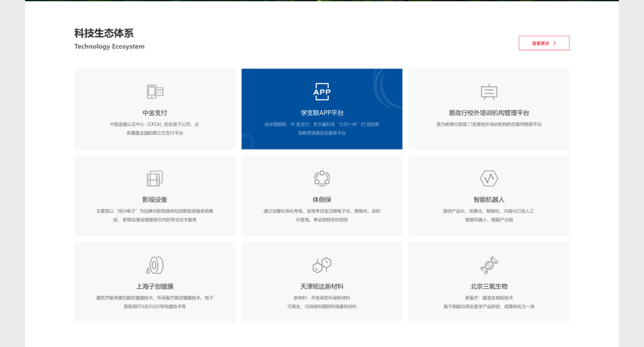Click the 型教育消费综合服务平台 line
Image resolution: width=644 pixels, height=347 pixels.
pyautogui.click(x=322, y=133)
